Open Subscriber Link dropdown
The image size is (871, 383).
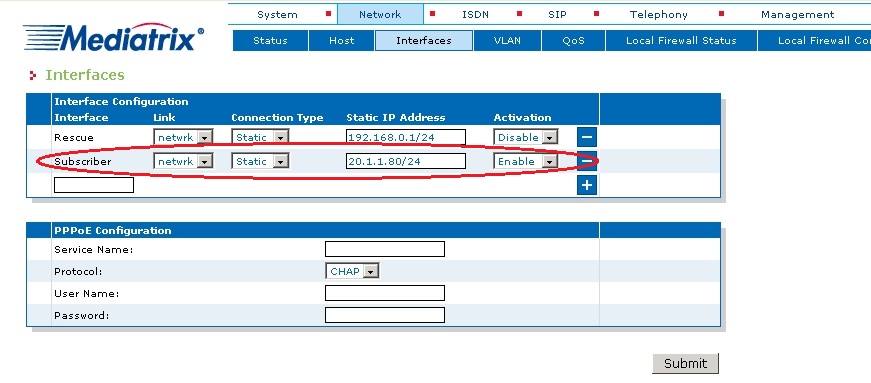coord(183,161)
